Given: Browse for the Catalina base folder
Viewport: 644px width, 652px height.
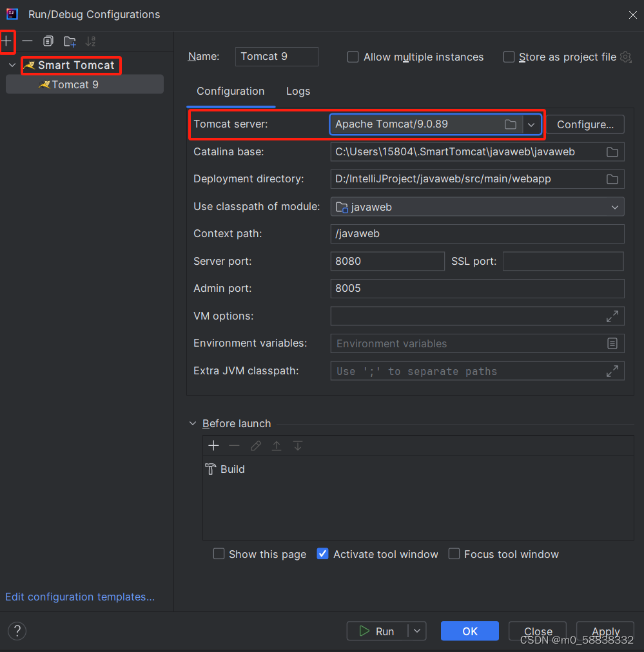Looking at the screenshot, I should coord(613,151).
